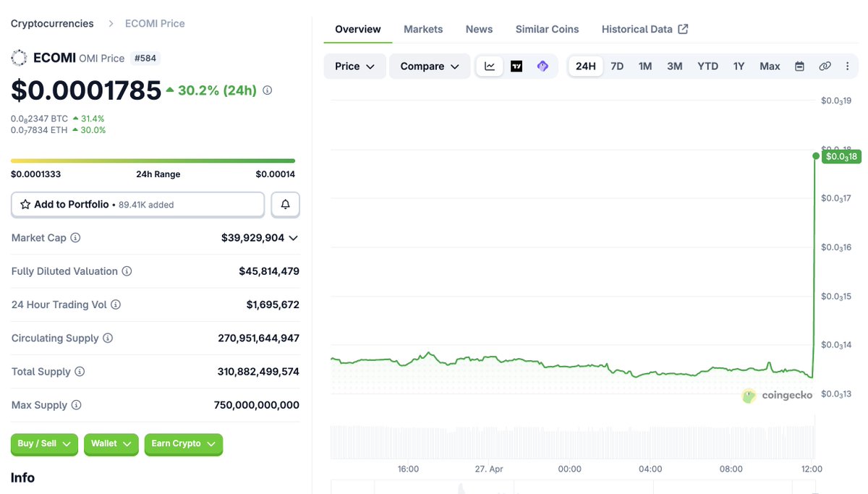The width and height of the screenshot is (868, 494).
Task: Click the 12:00 time axis label
Action: coord(812,469)
